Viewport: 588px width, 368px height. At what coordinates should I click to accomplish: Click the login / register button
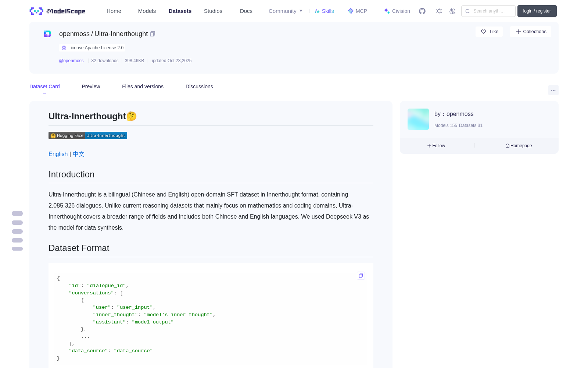[x=537, y=11]
